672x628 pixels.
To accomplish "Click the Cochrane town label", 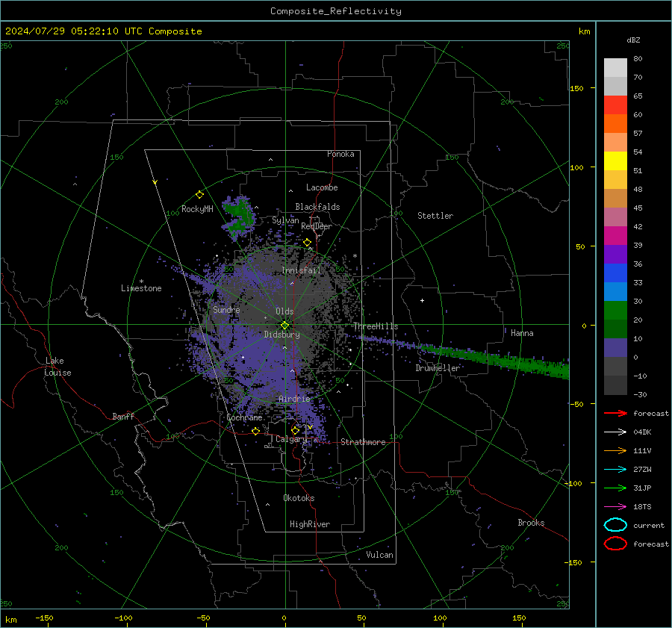I will (244, 417).
